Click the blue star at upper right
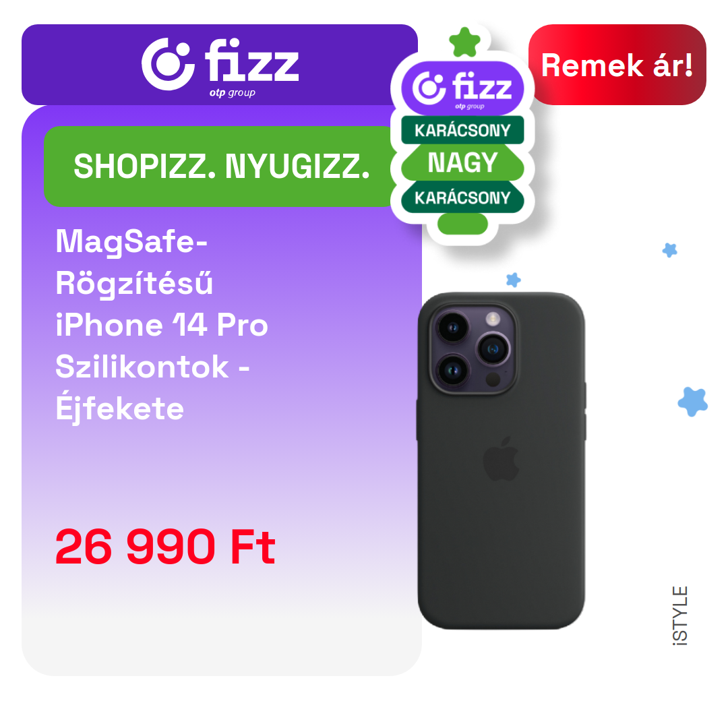The image size is (728, 728). point(669,250)
